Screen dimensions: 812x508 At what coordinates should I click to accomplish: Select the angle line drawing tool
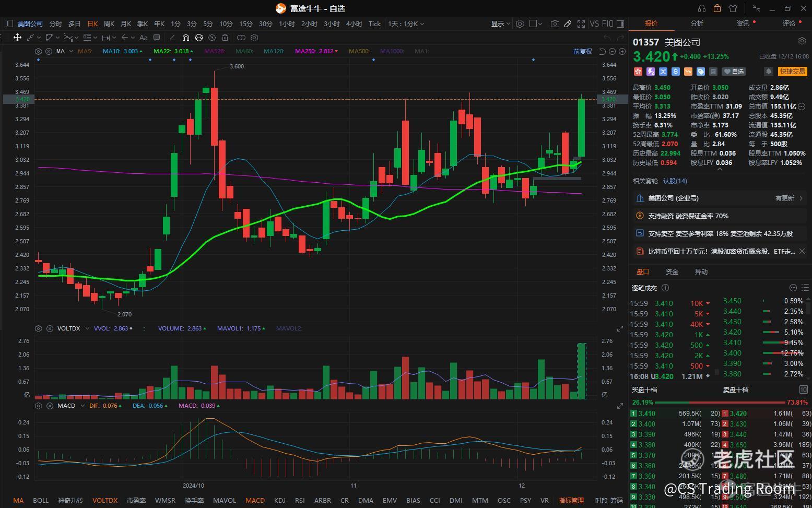(172, 38)
